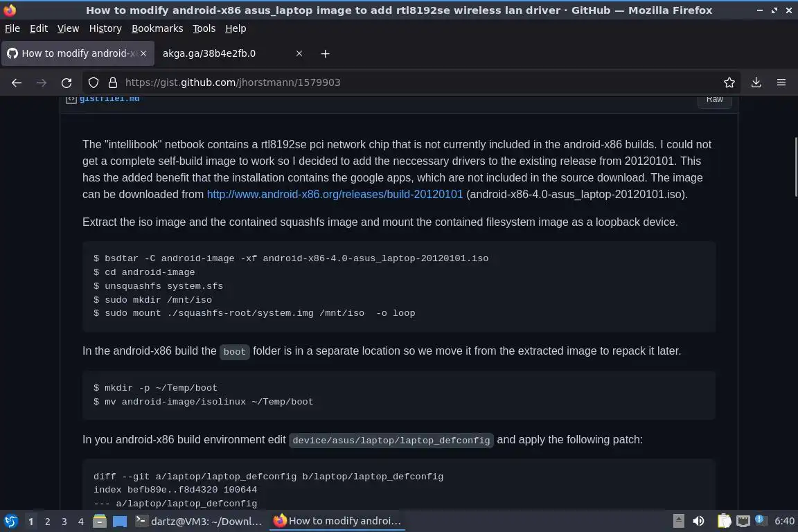The height and width of the screenshot is (532, 798).
Task: Open the system start menu icon
Action: (x=10, y=521)
